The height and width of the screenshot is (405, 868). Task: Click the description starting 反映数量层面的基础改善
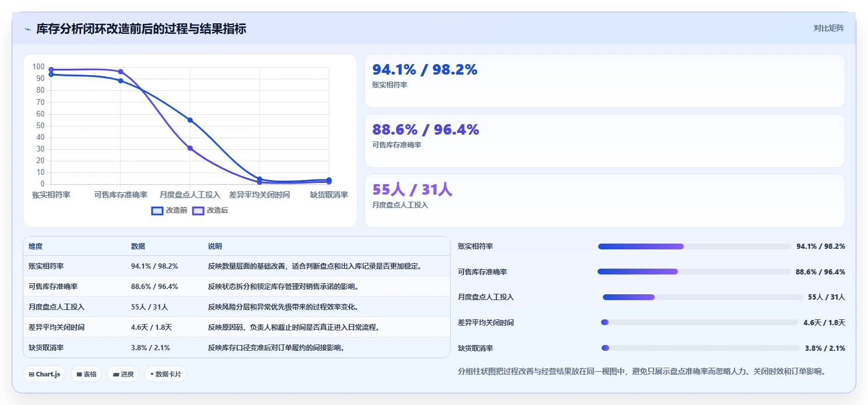[315, 266]
